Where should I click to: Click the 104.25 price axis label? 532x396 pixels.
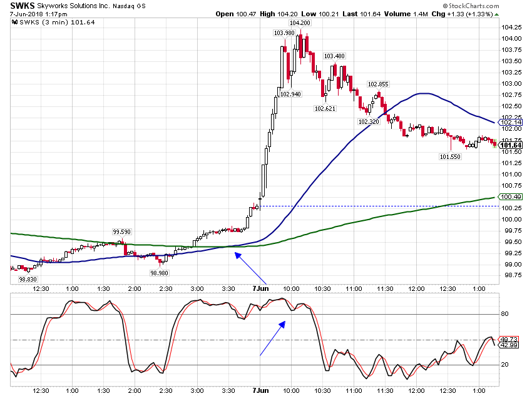click(511, 28)
